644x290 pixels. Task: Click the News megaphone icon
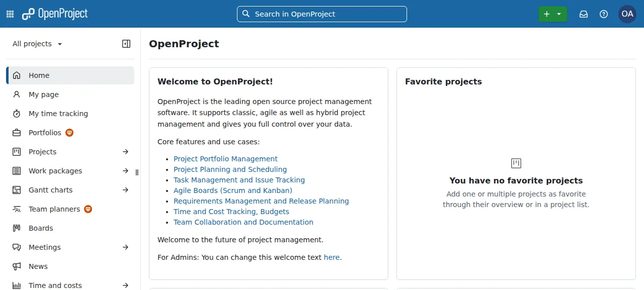coord(17,266)
